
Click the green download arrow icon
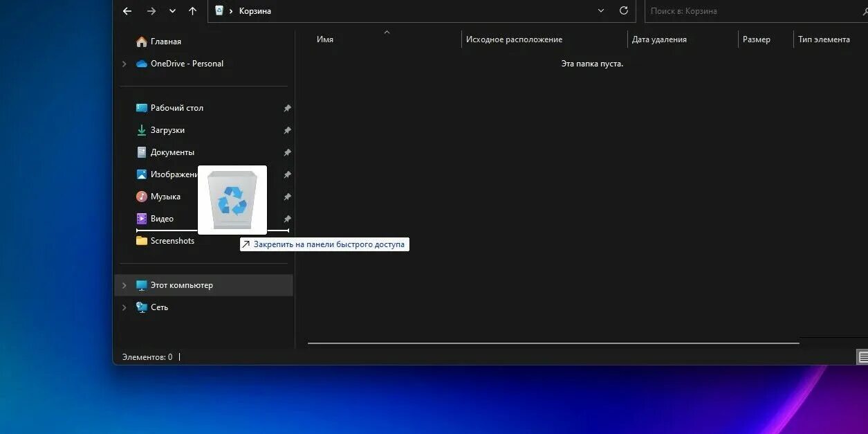142,130
